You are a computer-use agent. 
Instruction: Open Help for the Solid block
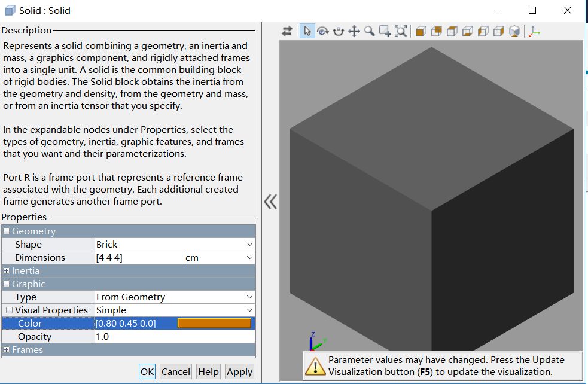click(x=208, y=371)
